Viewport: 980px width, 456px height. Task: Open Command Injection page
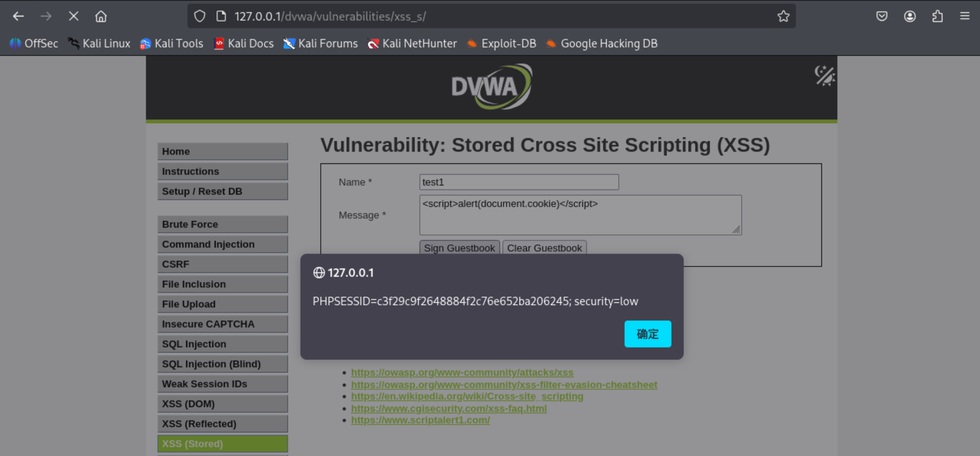(222, 244)
